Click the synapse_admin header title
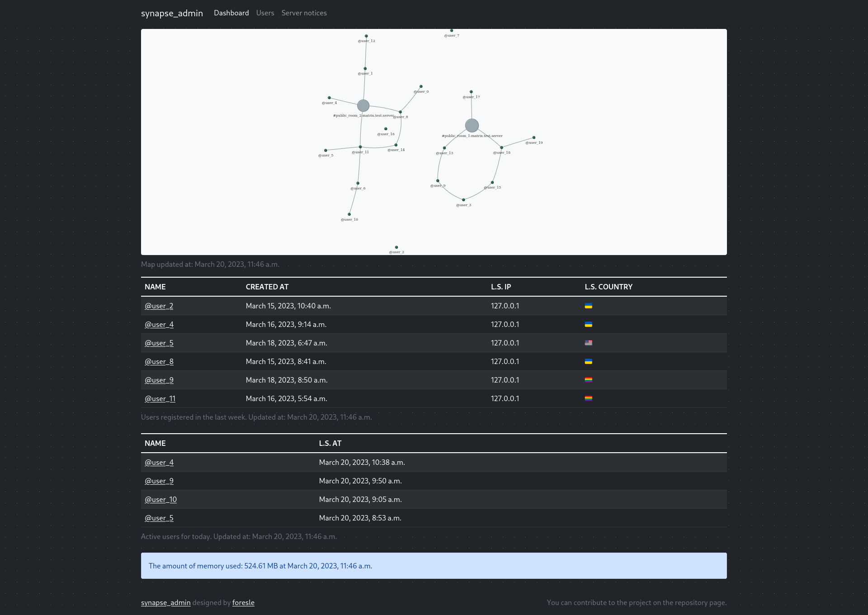 tap(172, 13)
